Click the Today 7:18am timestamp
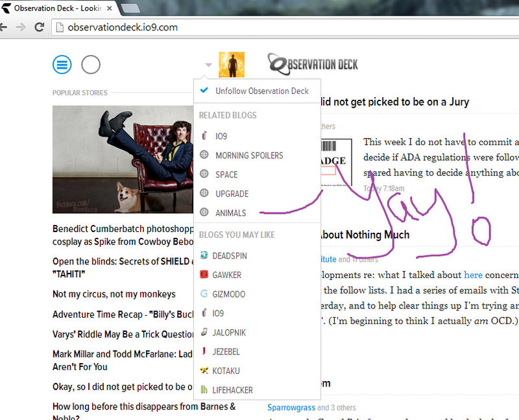This screenshot has height=420, width=519. (x=383, y=189)
